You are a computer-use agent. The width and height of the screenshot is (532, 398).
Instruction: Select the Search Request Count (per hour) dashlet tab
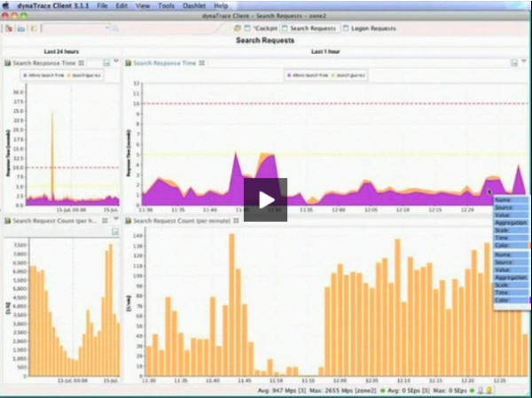56,221
